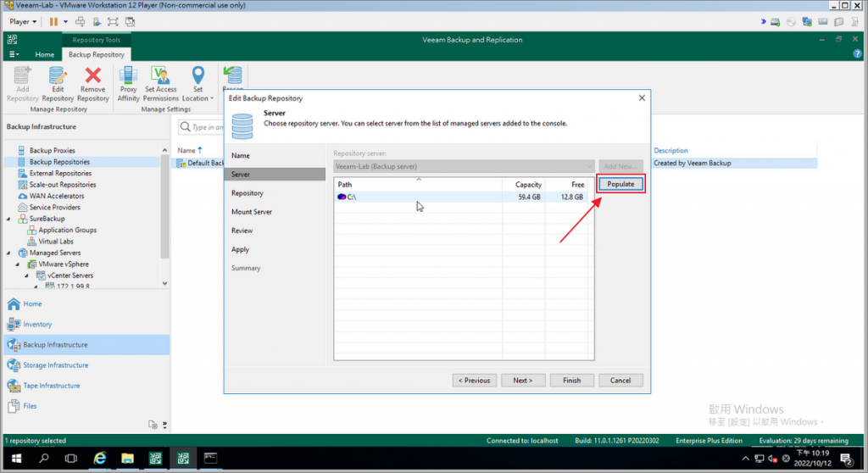Click the Set Location pin icon
The width and height of the screenshot is (868, 473).
(198, 76)
